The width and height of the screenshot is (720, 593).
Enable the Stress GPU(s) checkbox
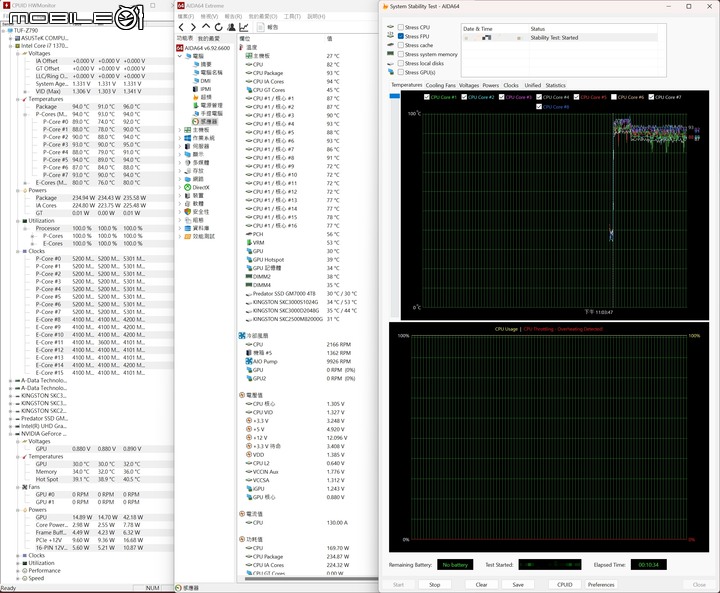point(401,72)
